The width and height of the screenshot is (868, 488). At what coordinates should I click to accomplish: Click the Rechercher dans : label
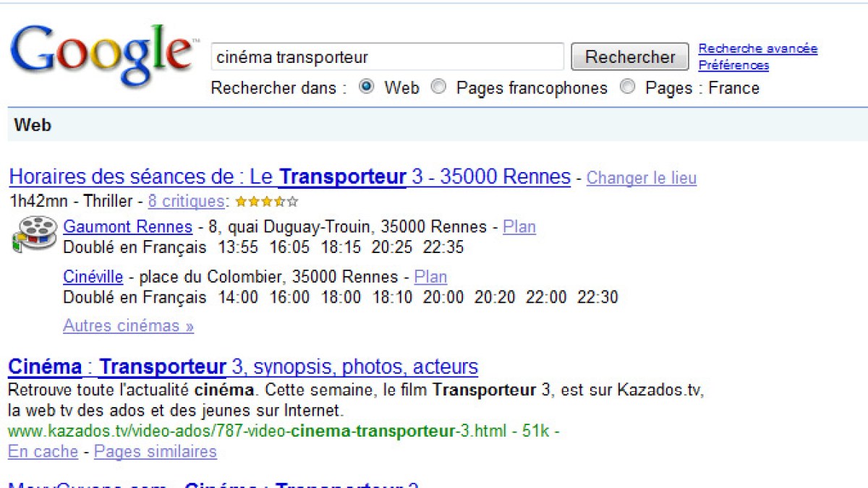click(x=278, y=88)
